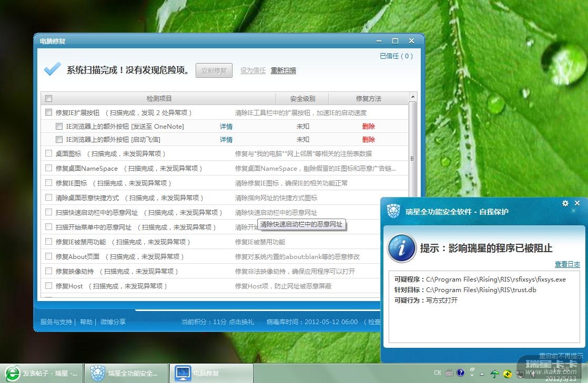Switch to 电脑修复 taskbar window
Screen dimensions: 588x383
[211, 373]
